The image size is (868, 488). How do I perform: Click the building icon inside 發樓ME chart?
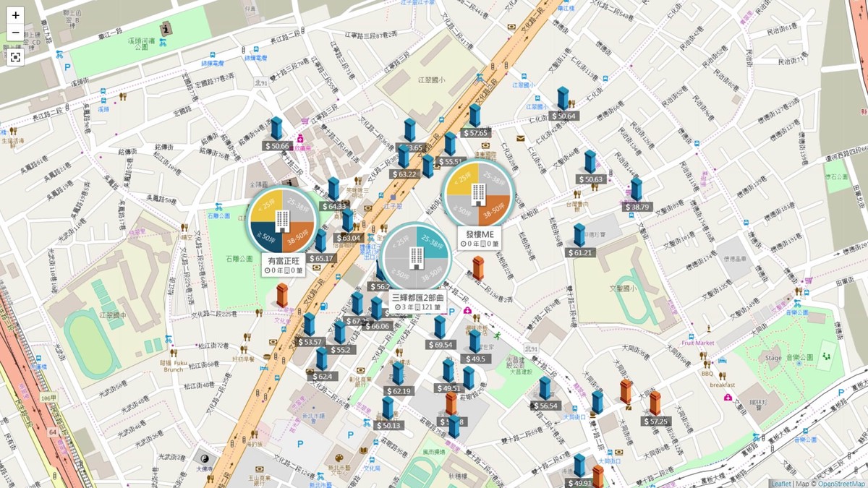click(x=478, y=194)
